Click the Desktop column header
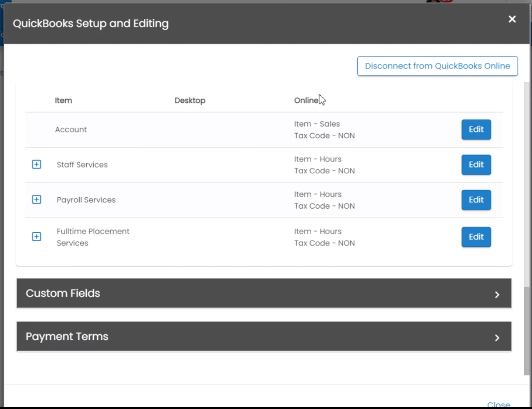This screenshot has height=409, width=532. coord(190,100)
